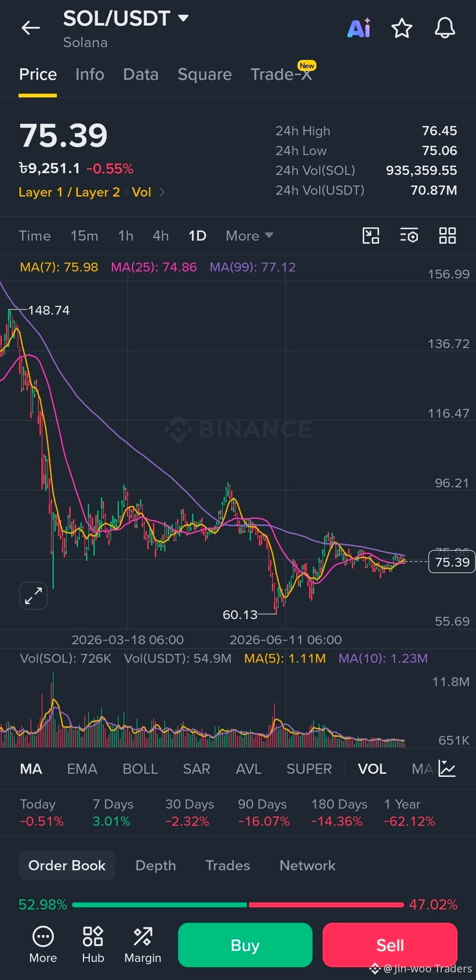This screenshot has height=980, width=476.
Task: Tap the volume MA(5): 1.11M label
Action: click(x=285, y=658)
